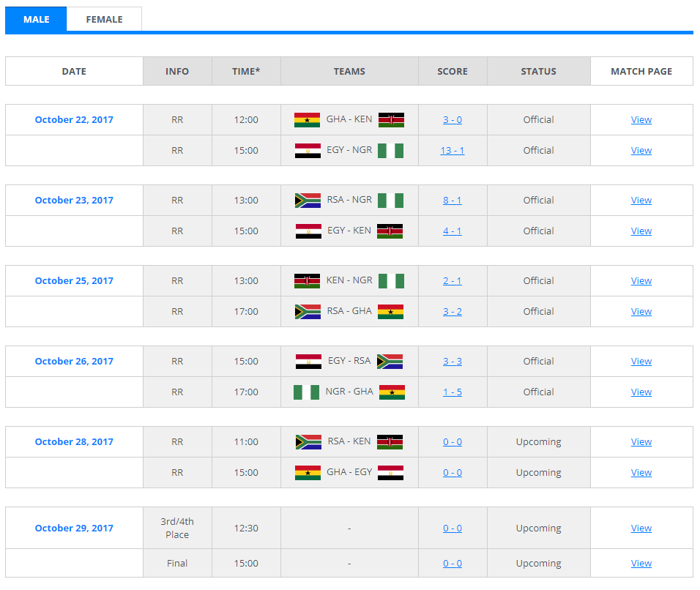The height and width of the screenshot is (590, 700).
Task: Click South Africa flag in RSA - KEN match
Action: pyautogui.click(x=308, y=442)
